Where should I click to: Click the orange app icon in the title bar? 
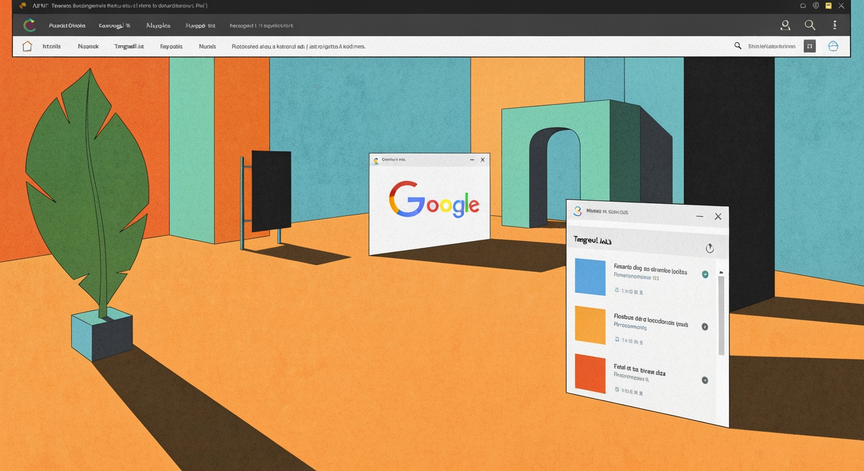click(x=23, y=6)
